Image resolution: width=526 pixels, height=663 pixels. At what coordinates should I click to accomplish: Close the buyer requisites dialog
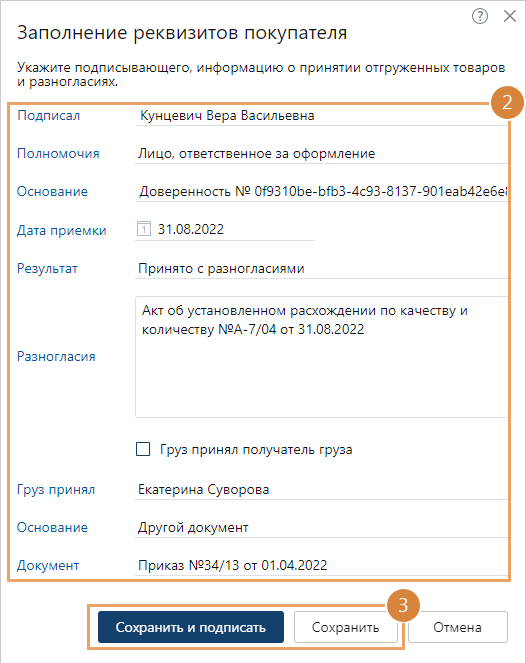tap(510, 16)
